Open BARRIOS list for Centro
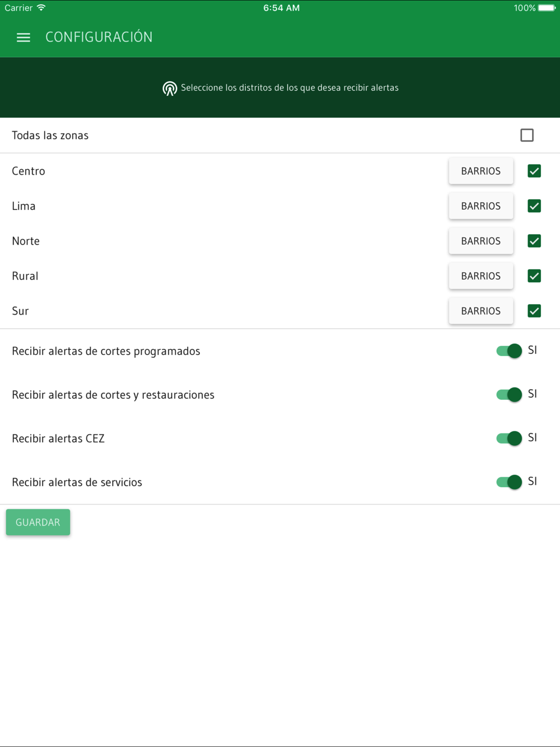This screenshot has height=747, width=560. coord(481,171)
